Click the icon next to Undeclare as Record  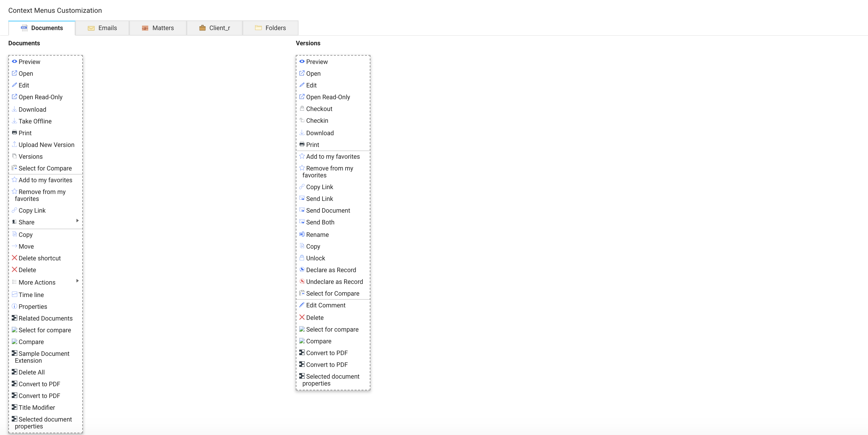click(302, 281)
